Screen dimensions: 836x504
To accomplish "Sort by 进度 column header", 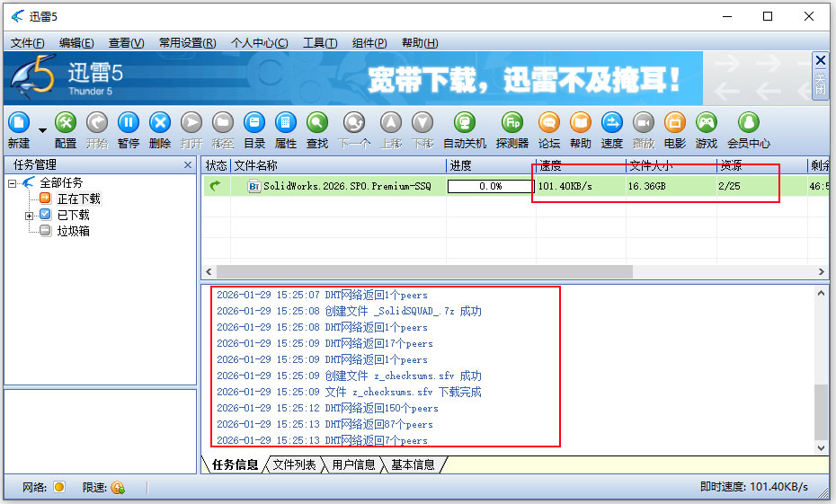I will (x=491, y=165).
